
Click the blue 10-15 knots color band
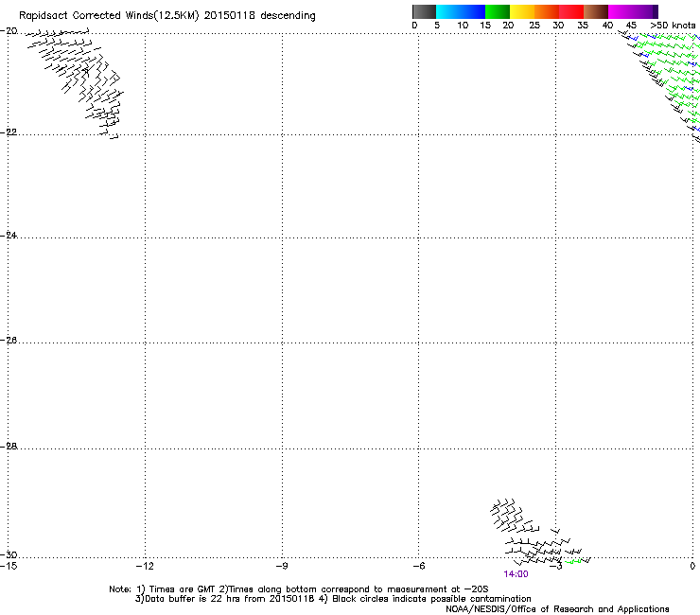click(473, 11)
